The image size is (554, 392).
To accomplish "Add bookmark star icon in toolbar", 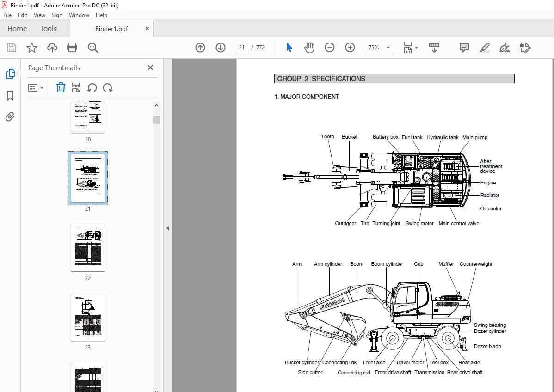I will [x=32, y=48].
